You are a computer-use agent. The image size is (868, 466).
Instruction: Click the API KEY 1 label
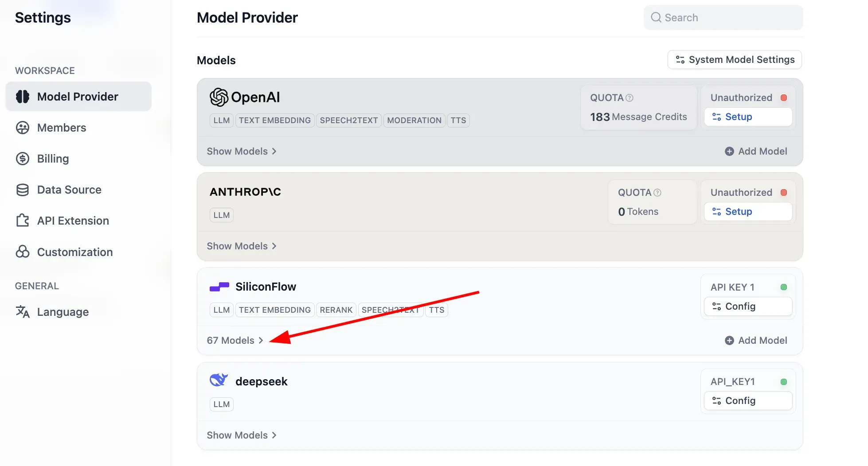click(732, 287)
